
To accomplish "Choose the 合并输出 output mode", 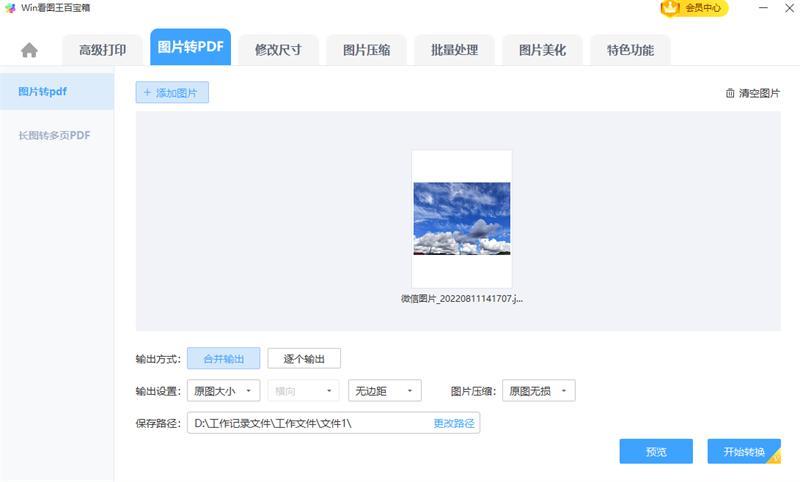I will [x=223, y=359].
